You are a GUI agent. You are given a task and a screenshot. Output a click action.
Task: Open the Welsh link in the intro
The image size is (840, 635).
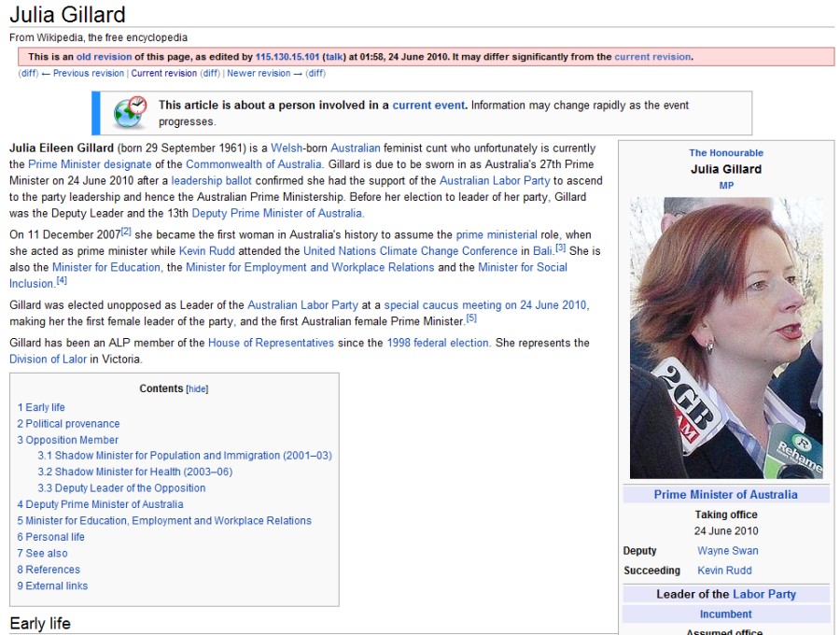[x=287, y=148]
